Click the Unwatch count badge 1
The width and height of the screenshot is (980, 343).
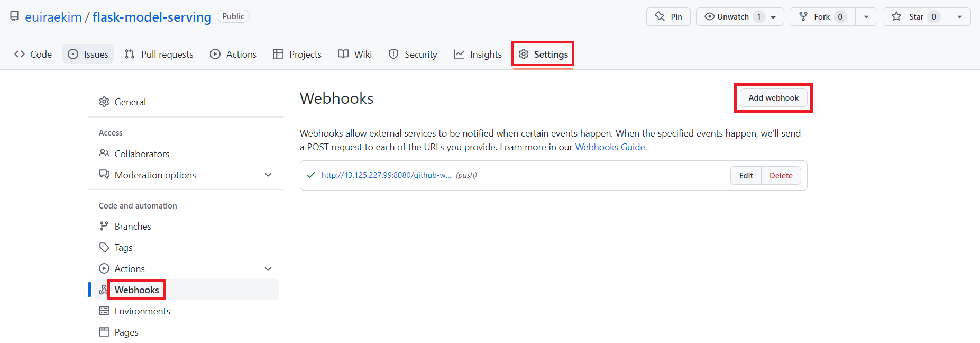click(759, 16)
